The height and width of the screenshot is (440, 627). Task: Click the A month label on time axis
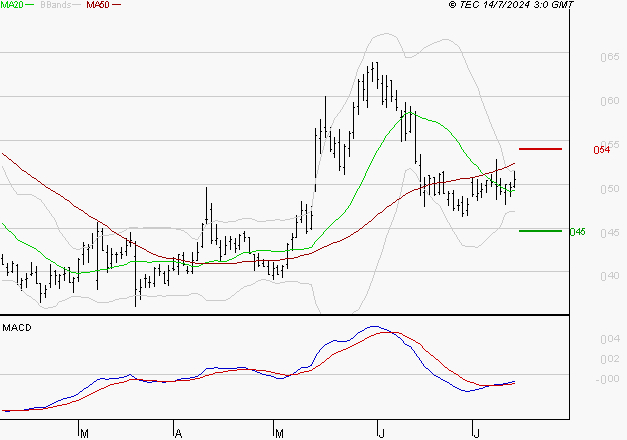[179, 434]
